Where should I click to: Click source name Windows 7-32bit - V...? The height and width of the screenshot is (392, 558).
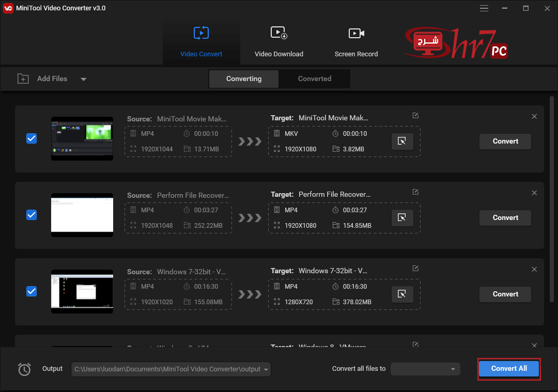coord(191,272)
